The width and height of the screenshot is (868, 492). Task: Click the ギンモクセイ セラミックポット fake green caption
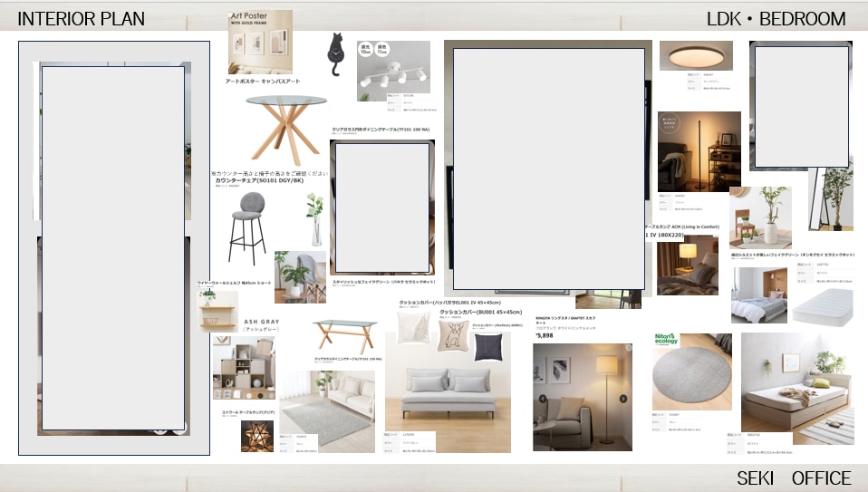[x=793, y=256]
